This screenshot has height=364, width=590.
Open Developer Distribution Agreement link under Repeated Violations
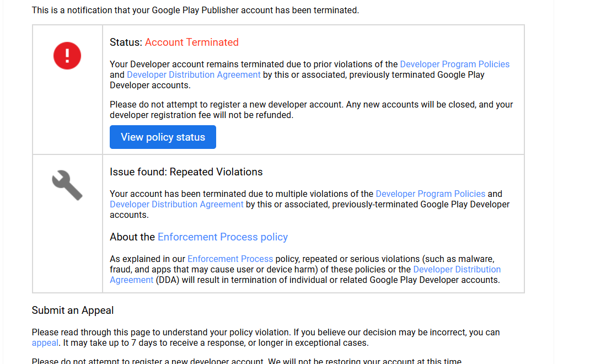pos(176,205)
